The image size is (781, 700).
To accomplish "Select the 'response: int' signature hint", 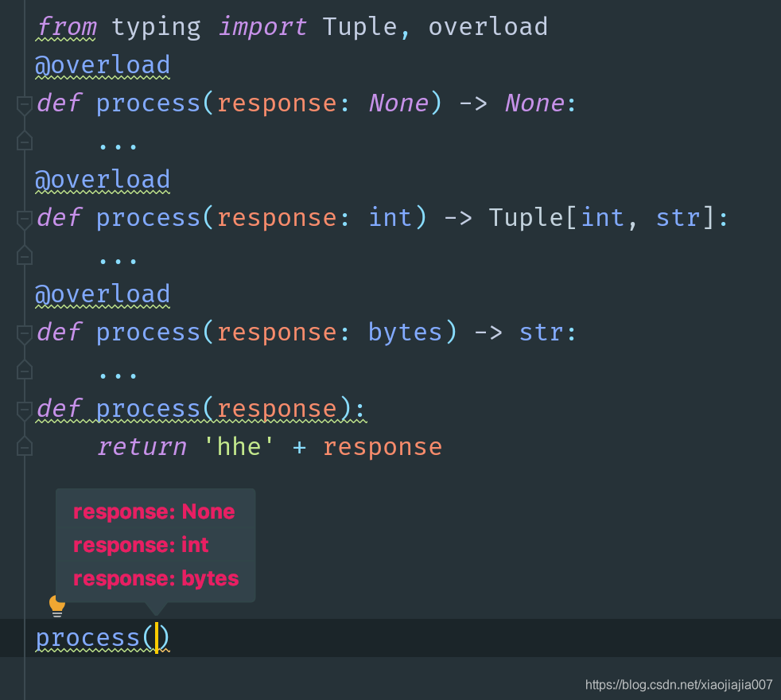I will (x=141, y=546).
